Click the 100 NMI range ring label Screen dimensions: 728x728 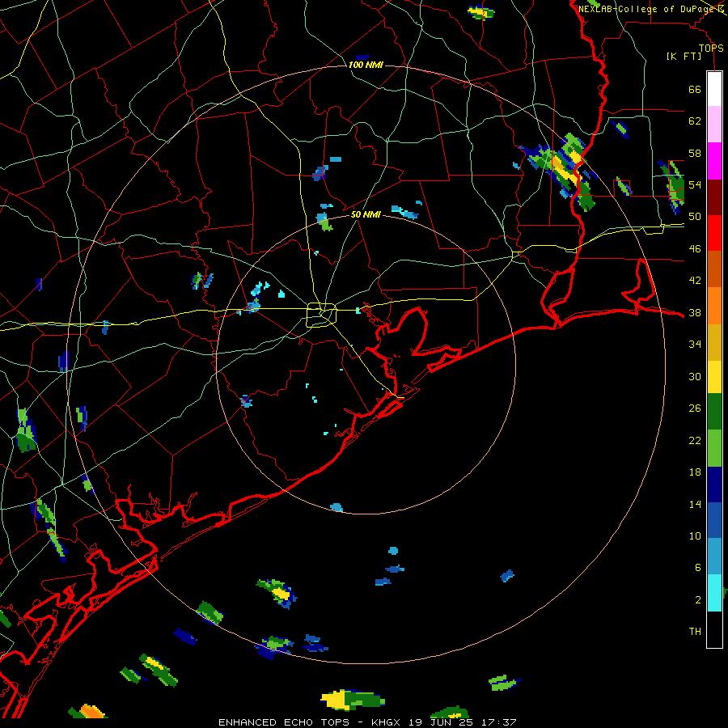[366, 65]
